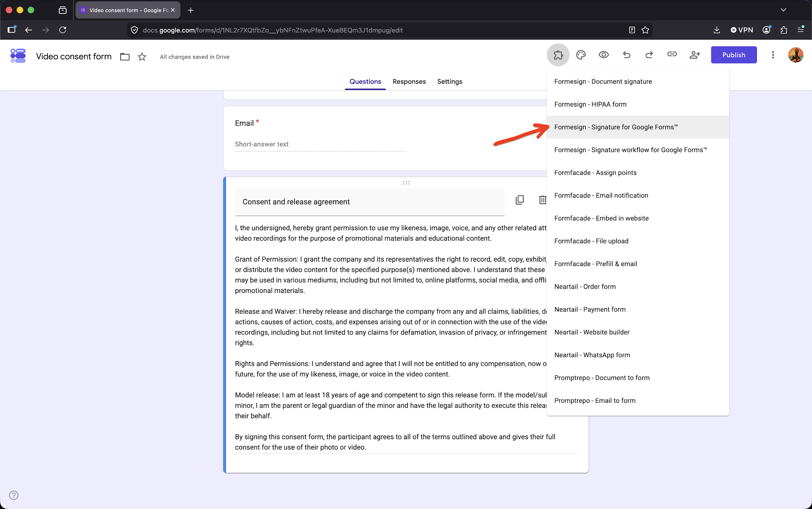Open the help question mark icon

14,495
